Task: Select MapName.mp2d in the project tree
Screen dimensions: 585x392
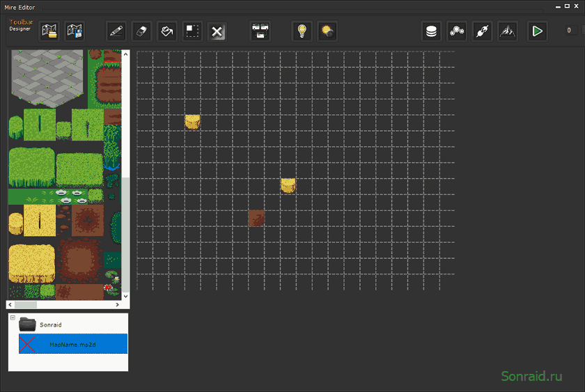Action: tap(73, 344)
